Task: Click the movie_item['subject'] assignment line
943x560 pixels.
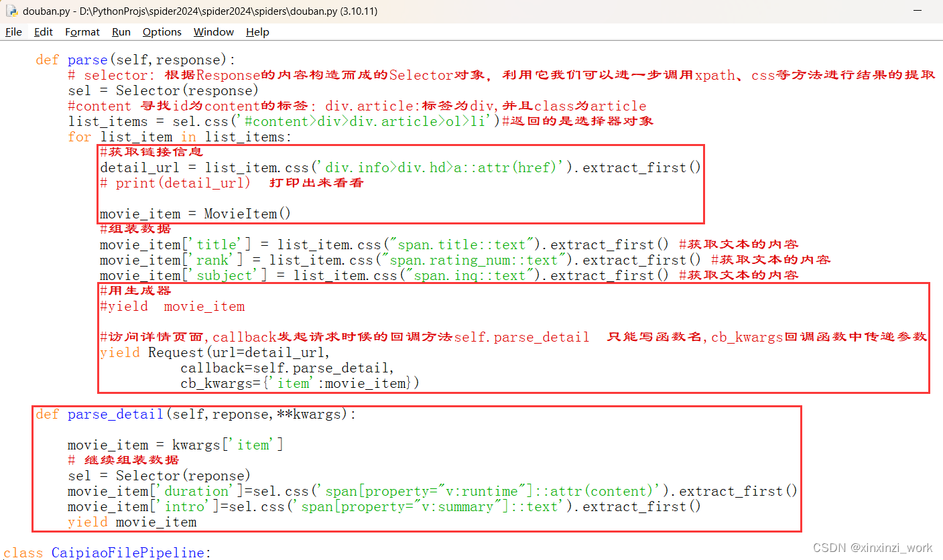Action: point(449,275)
